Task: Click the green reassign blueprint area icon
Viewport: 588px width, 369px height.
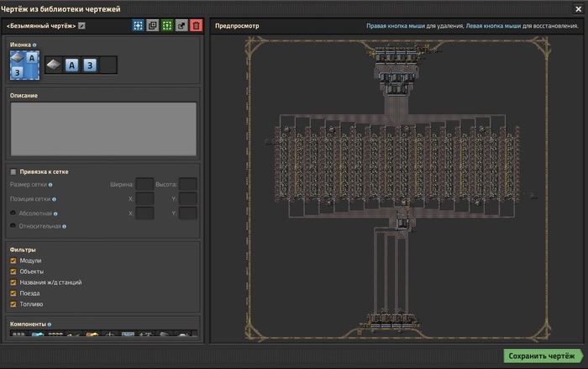Action: (167, 26)
